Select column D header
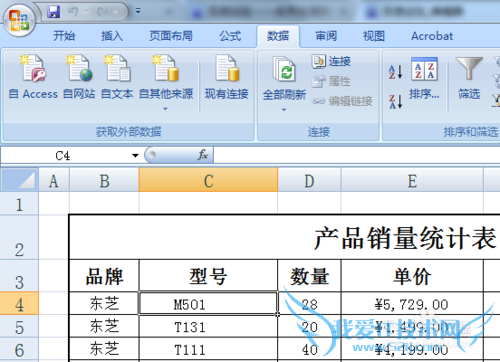 coord(309,180)
